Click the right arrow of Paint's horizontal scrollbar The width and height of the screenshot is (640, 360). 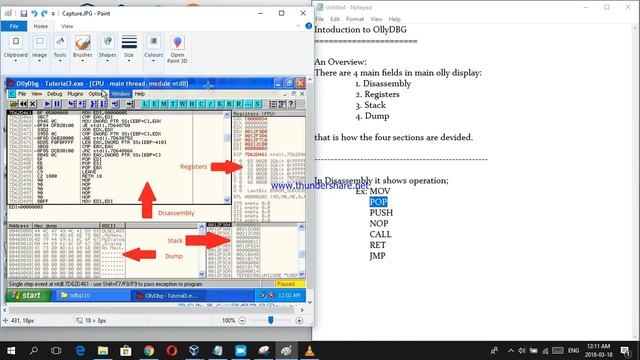[x=302, y=310]
